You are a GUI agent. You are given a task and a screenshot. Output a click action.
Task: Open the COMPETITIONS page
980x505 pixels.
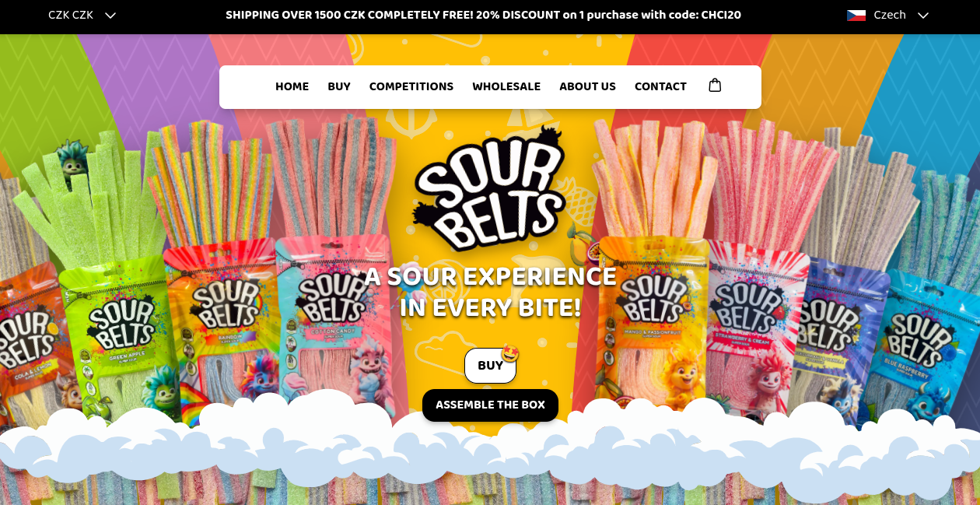[x=411, y=86]
